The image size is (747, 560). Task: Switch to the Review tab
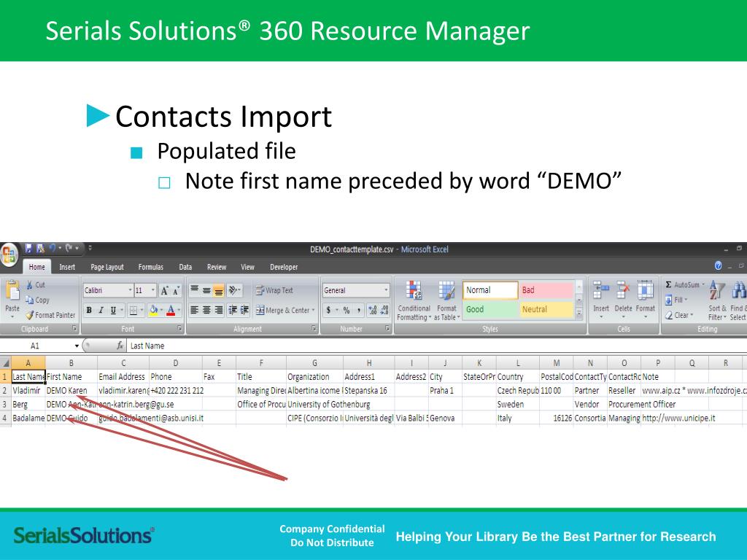pyautogui.click(x=217, y=267)
